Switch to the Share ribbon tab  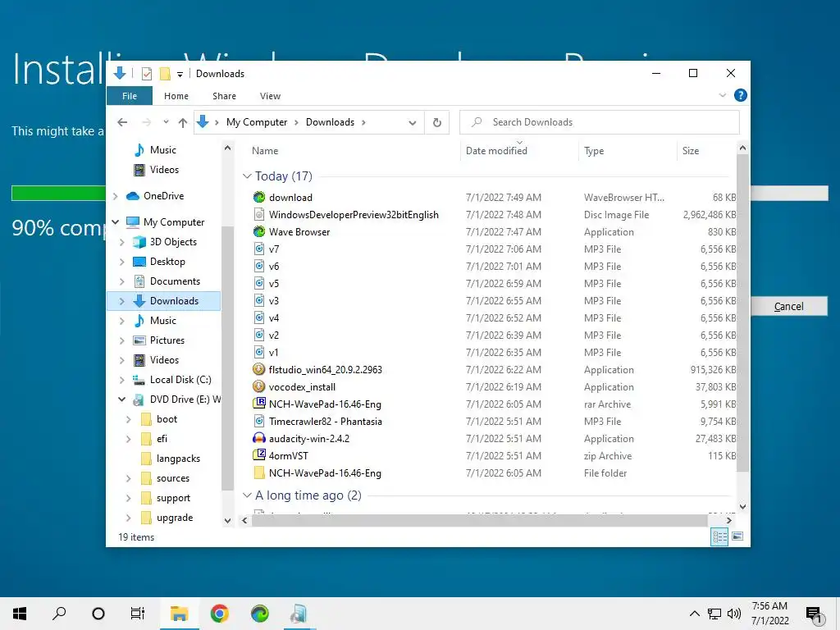[224, 96]
